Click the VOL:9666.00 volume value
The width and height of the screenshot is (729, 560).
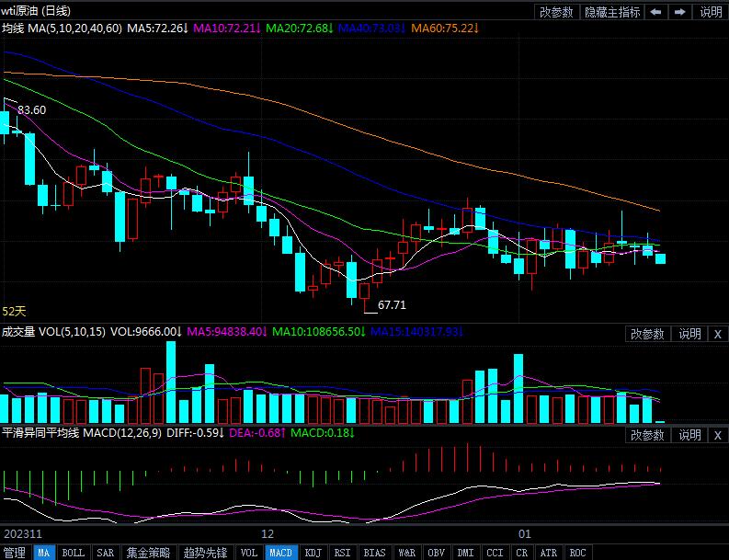(x=146, y=332)
